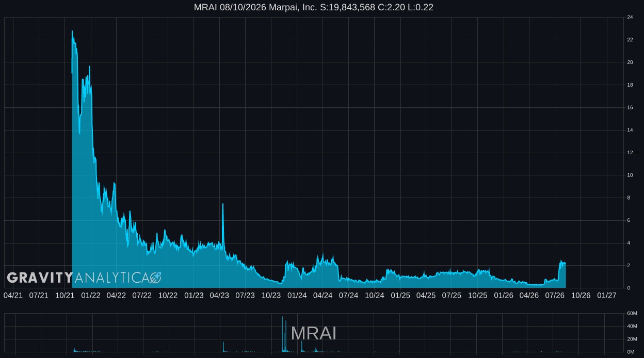Click the '18' price axis label

tap(630, 85)
